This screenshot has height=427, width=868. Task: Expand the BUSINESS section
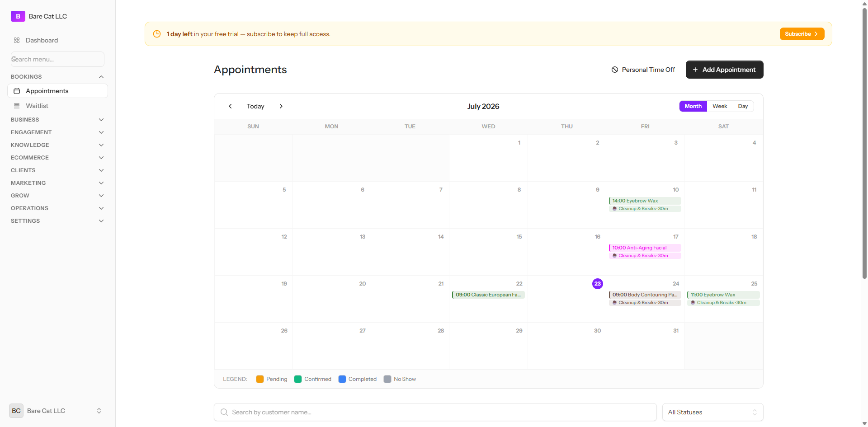57,120
